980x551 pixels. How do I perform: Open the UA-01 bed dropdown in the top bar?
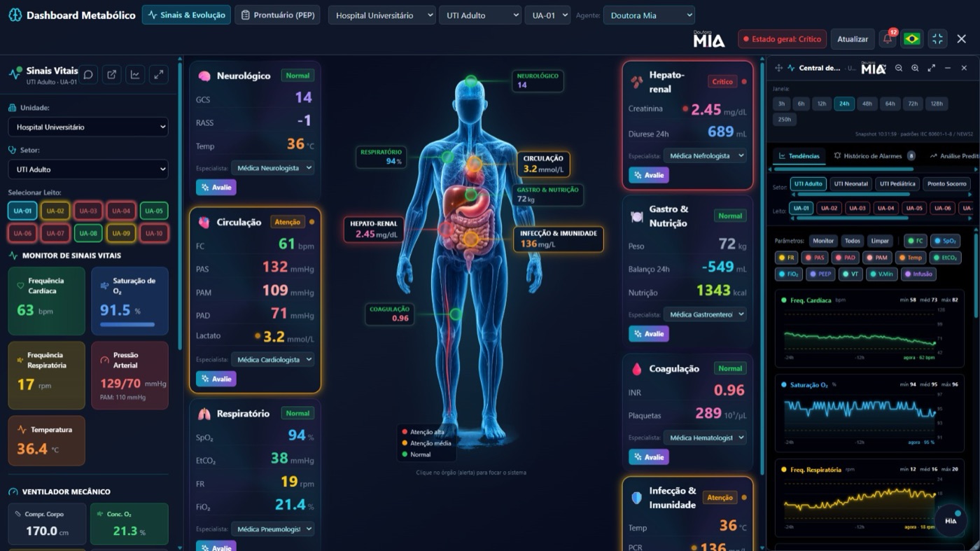(547, 15)
